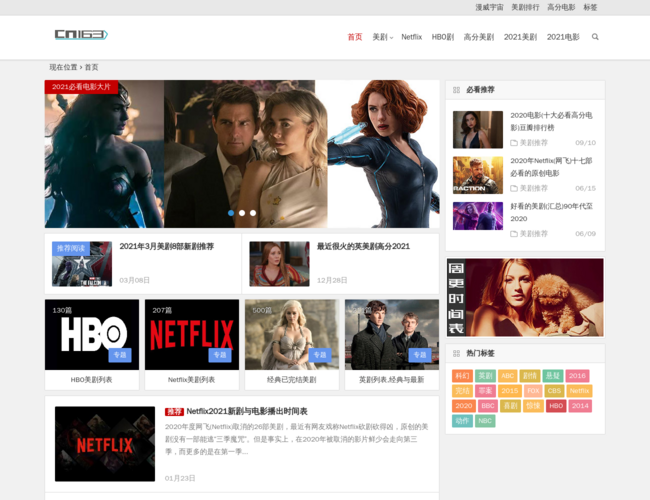
Task: Open the Netflix2021新剧与电影播出时间表 post thumbnail
Action: click(105, 444)
